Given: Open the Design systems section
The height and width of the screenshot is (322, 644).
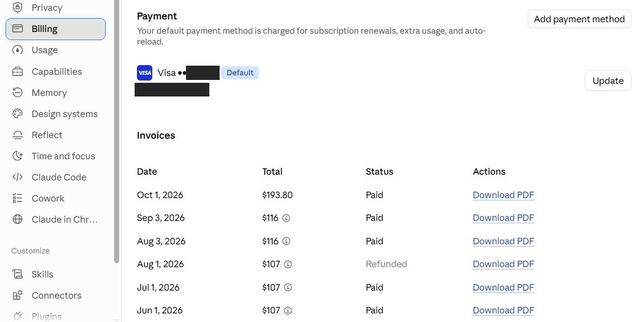Looking at the screenshot, I should 55,114.
